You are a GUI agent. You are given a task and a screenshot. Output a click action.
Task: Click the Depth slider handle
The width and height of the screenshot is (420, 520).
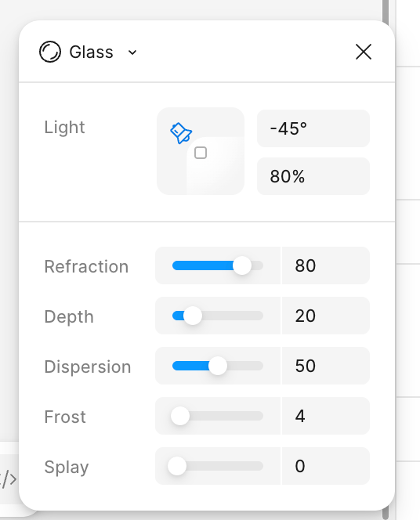point(193,316)
